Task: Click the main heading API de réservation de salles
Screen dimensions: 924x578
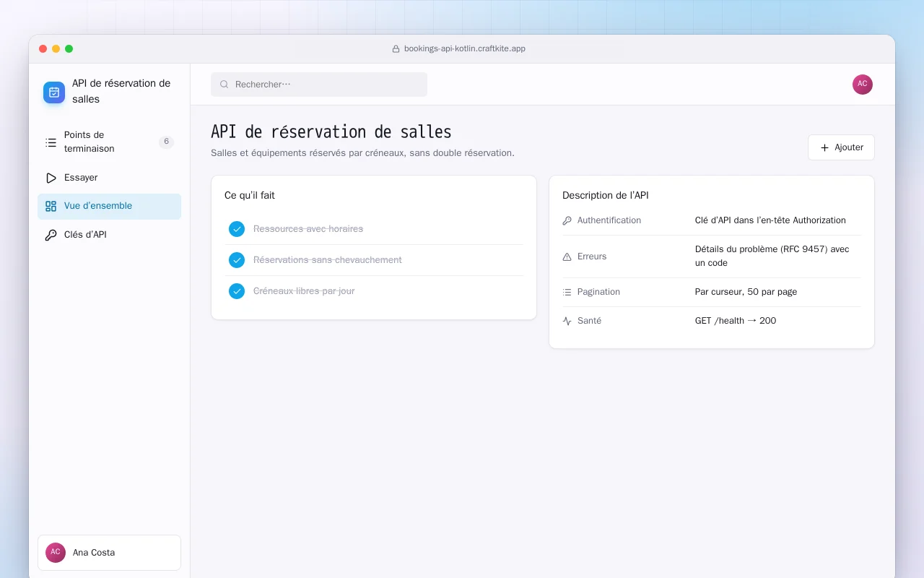Action: [x=331, y=132]
